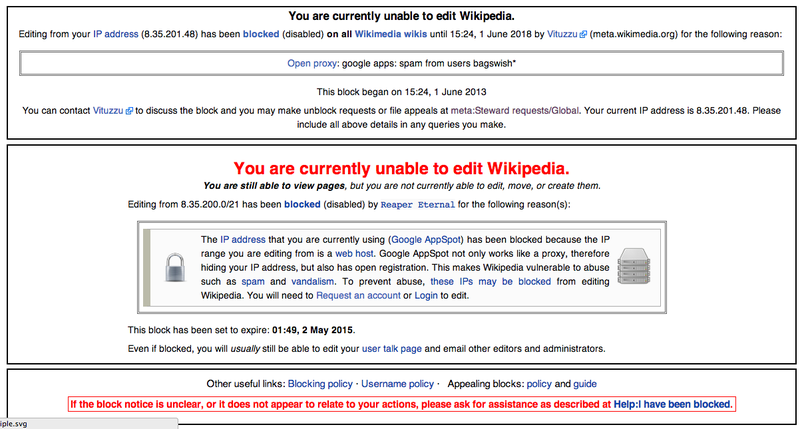Follow the web host link
The height and width of the screenshot is (429, 800).
coord(354,254)
